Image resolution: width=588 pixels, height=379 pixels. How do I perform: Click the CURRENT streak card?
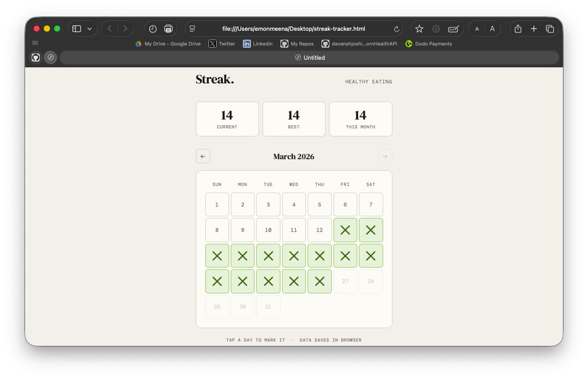point(227,119)
